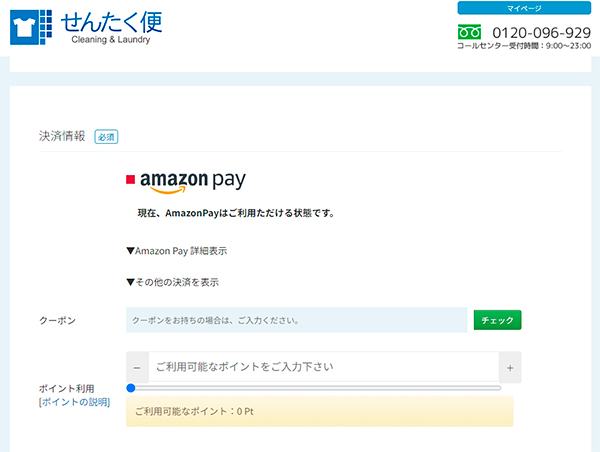Increase points with plus button
This screenshot has height=452, width=600.
coord(510,367)
